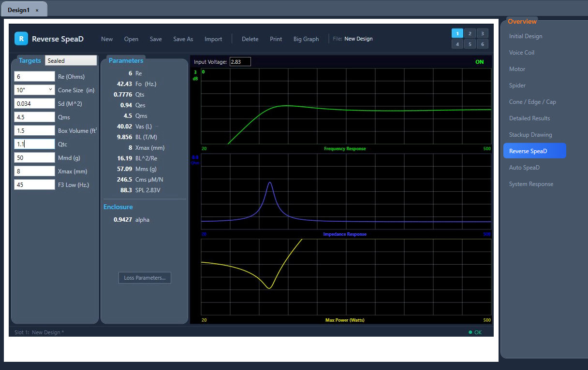Select the Design1 document tab

(24, 10)
